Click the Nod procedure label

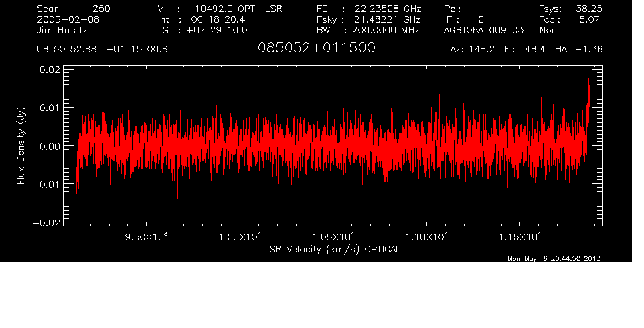pyautogui.click(x=548, y=30)
